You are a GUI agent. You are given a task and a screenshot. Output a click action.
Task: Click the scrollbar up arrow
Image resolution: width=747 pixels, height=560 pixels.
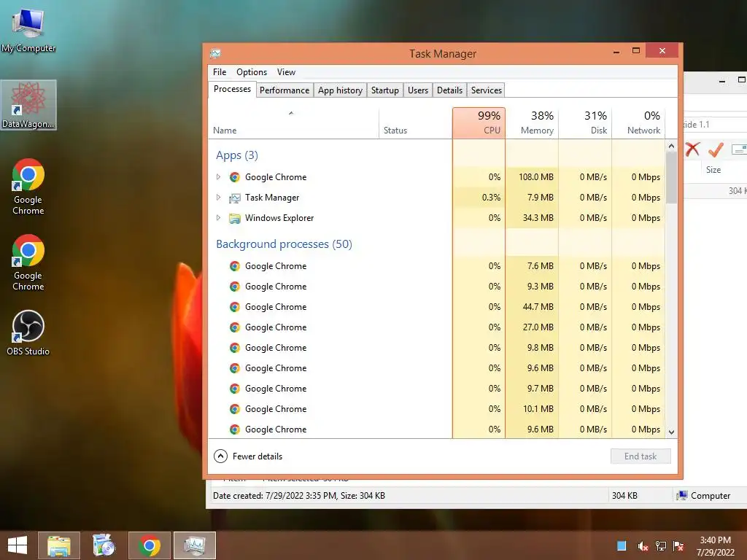[671, 146]
